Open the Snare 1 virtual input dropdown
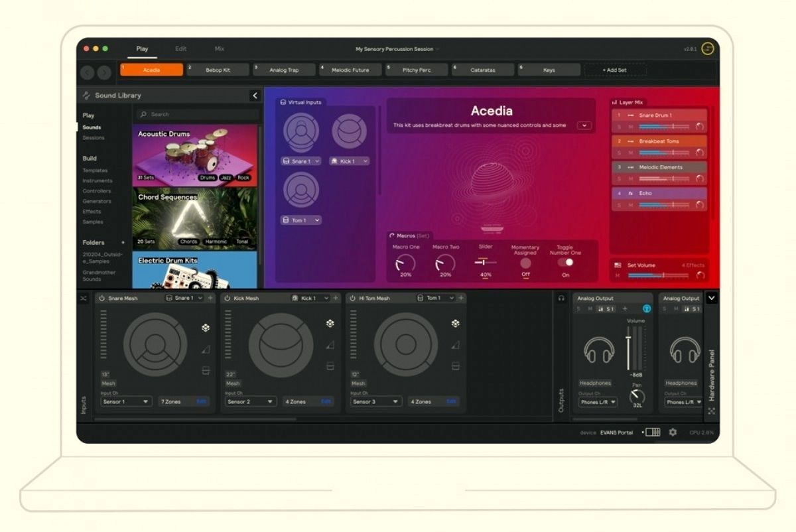The width and height of the screenshot is (796, 532). click(301, 161)
